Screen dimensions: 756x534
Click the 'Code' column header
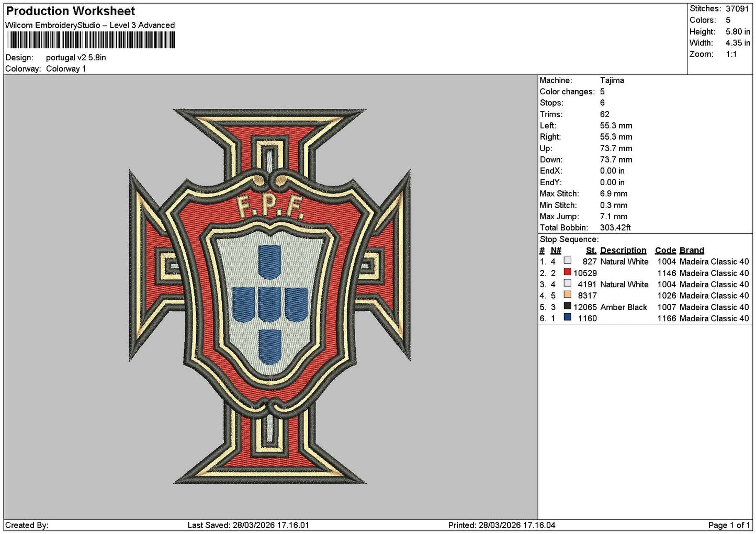(665, 251)
